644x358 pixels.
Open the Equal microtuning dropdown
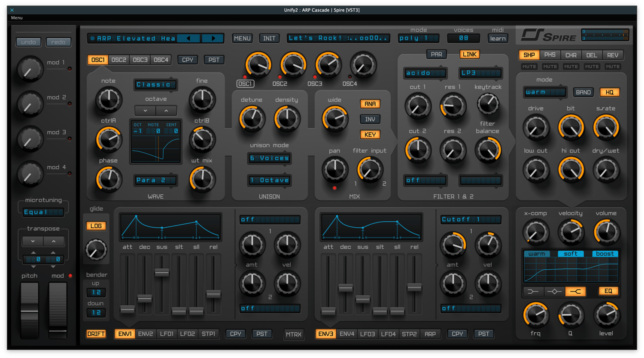43,212
